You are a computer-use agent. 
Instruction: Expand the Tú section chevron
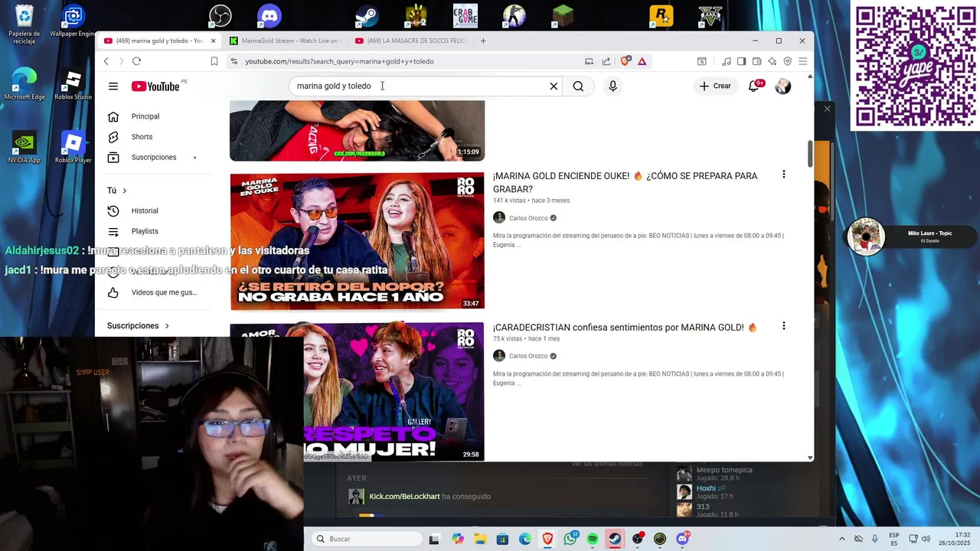[x=124, y=191]
